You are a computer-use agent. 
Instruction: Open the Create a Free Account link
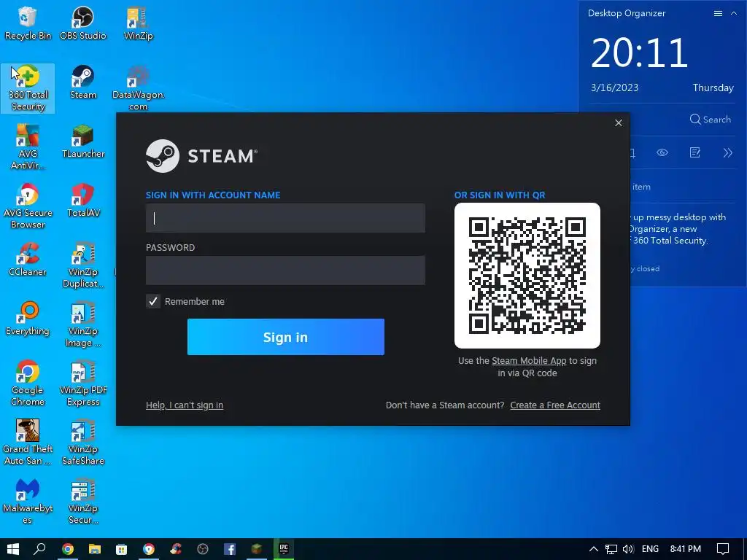[x=555, y=405]
